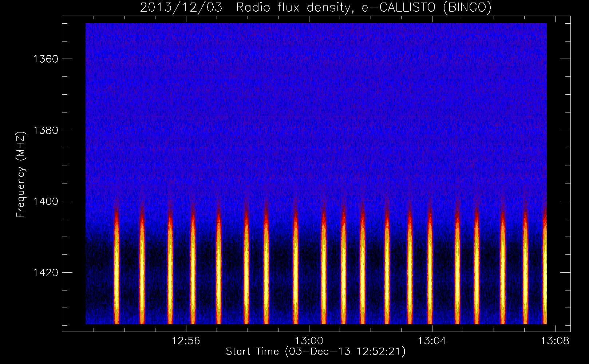The image size is (589, 364).
Task: Select the 'Frequency (MHZ)' y-axis label
Action: (x=21, y=175)
